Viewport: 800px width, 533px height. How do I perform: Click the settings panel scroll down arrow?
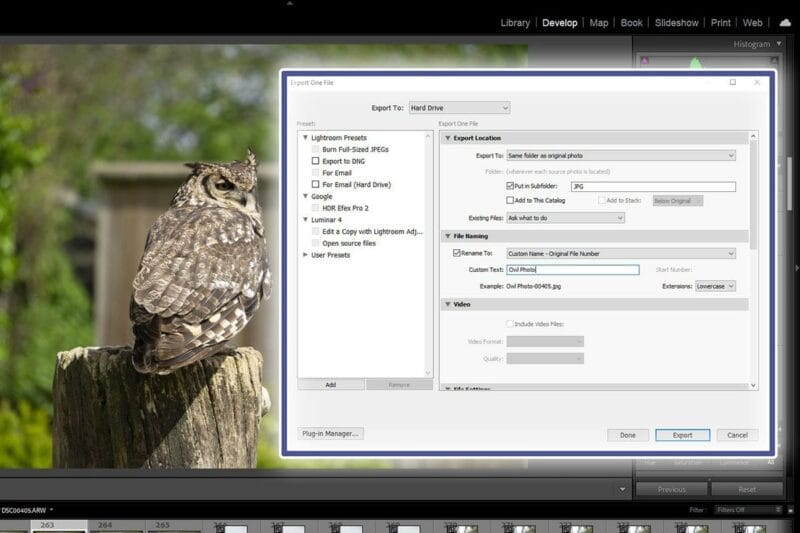tap(753, 386)
